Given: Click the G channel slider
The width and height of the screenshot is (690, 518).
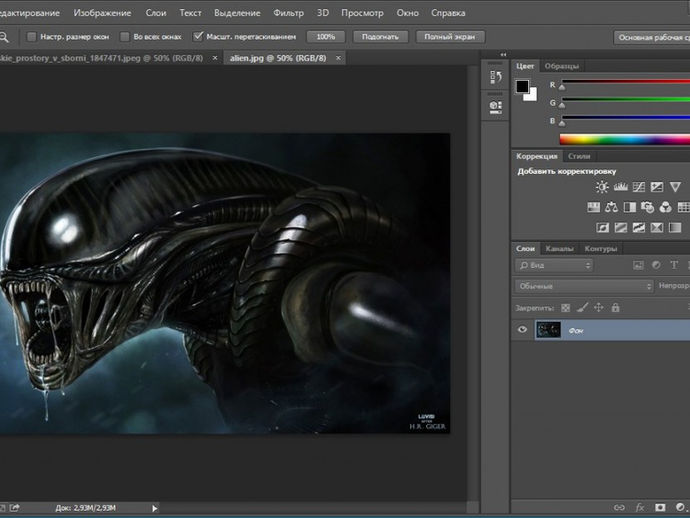Looking at the screenshot, I should [625, 99].
